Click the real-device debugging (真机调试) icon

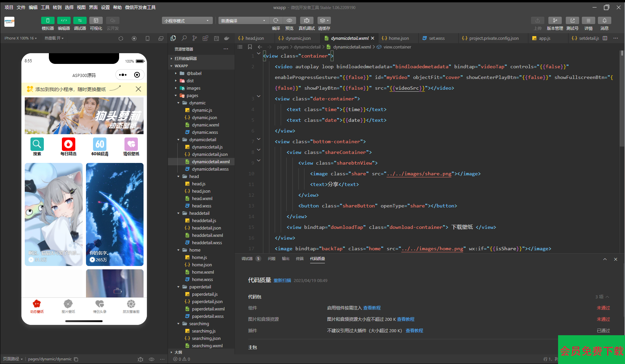pos(306,21)
